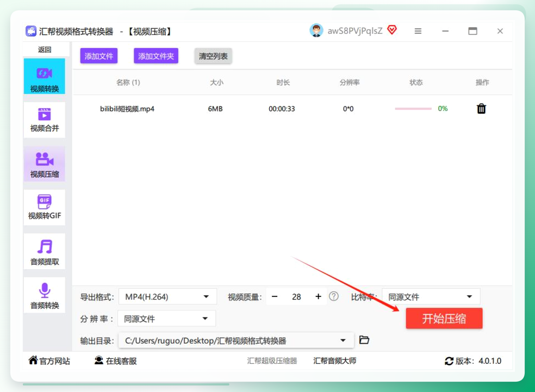Click the video quality value 28
The height and width of the screenshot is (392, 535).
pyautogui.click(x=296, y=297)
